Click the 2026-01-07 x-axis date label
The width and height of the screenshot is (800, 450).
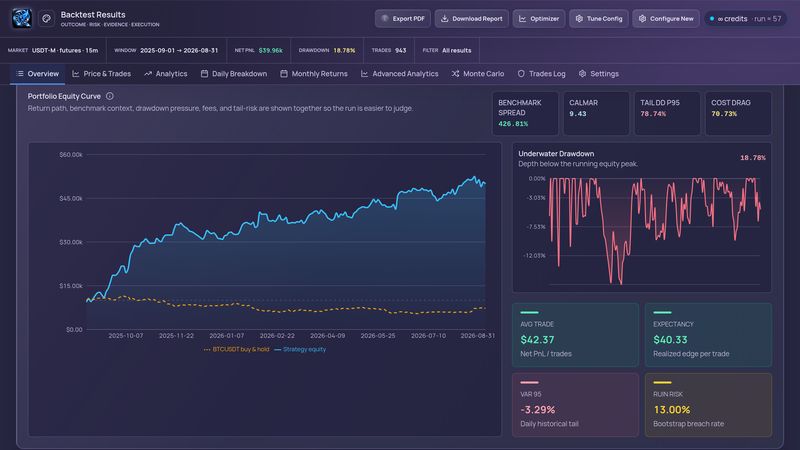pyautogui.click(x=227, y=336)
